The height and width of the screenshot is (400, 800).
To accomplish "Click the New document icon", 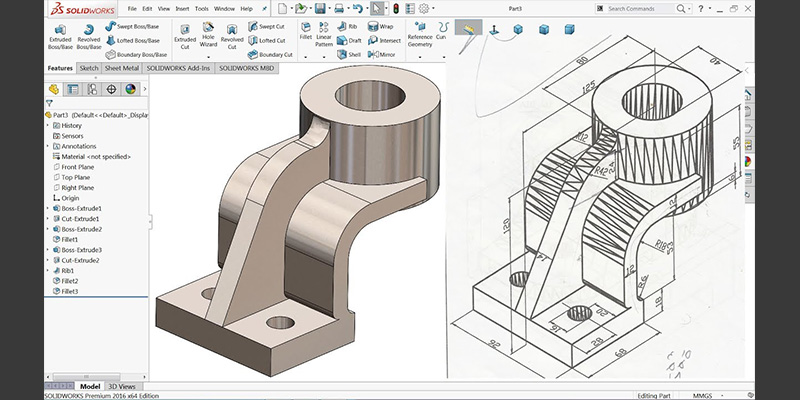I will (x=283, y=9).
